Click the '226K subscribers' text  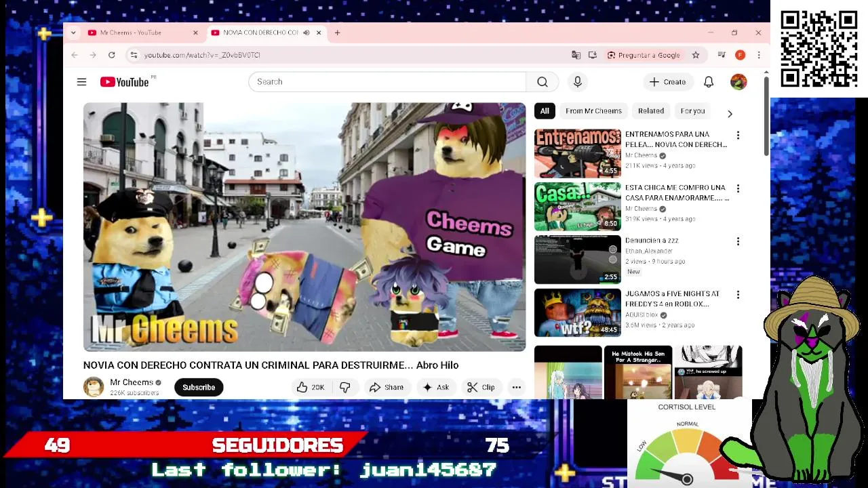(134, 393)
